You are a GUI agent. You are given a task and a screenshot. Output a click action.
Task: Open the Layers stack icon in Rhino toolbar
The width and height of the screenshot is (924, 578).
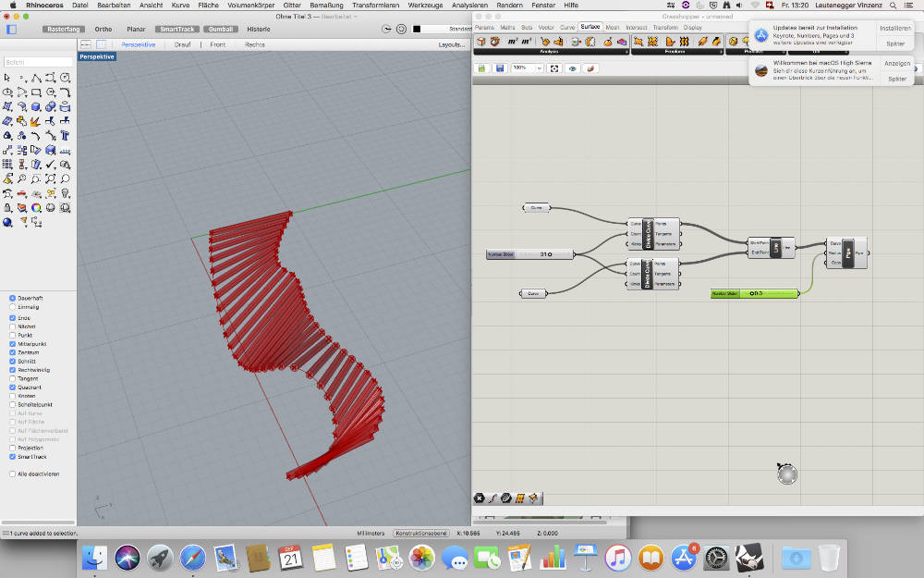[x=22, y=207]
